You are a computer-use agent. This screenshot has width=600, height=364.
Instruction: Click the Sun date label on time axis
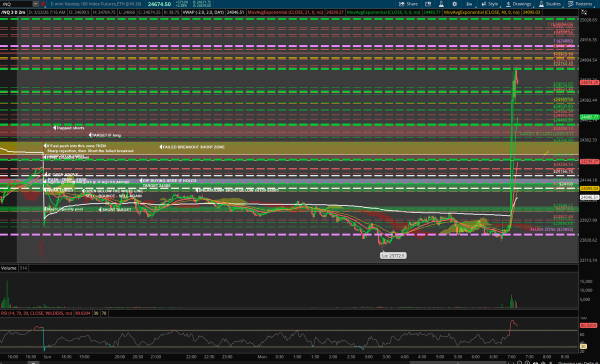point(46,357)
